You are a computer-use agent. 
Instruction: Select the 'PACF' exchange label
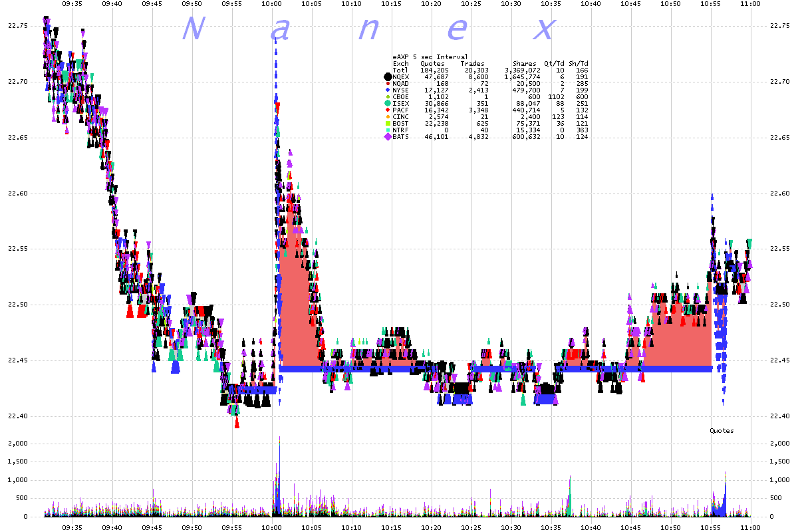coord(401,110)
